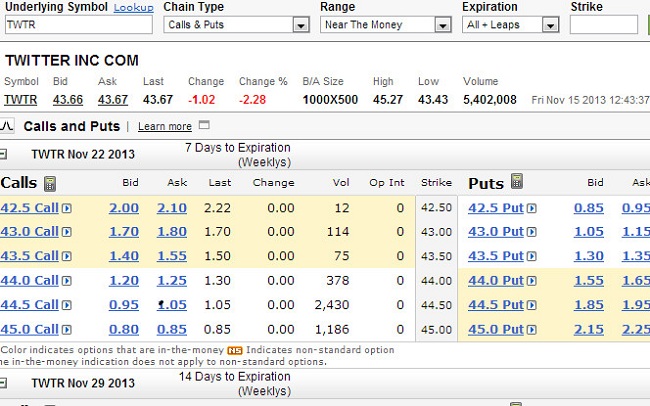Image resolution: width=650 pixels, height=406 pixels.
Task: Open the 45.0 Put option link
Action: point(496,329)
